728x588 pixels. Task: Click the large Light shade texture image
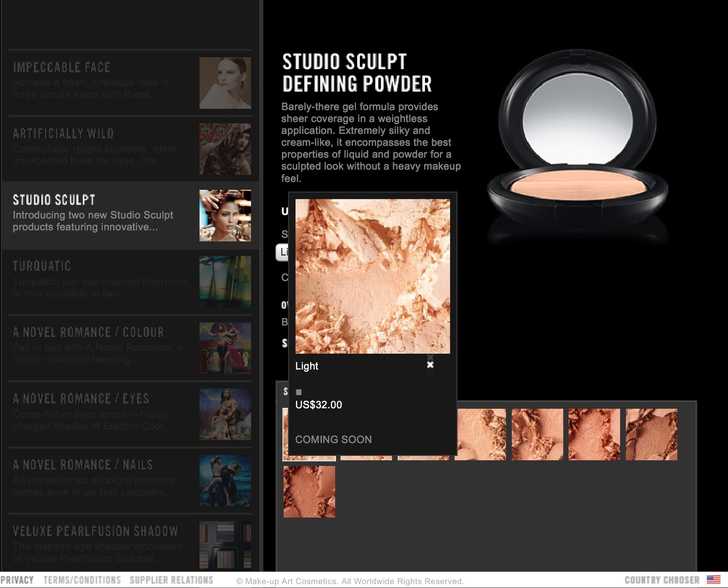click(373, 276)
